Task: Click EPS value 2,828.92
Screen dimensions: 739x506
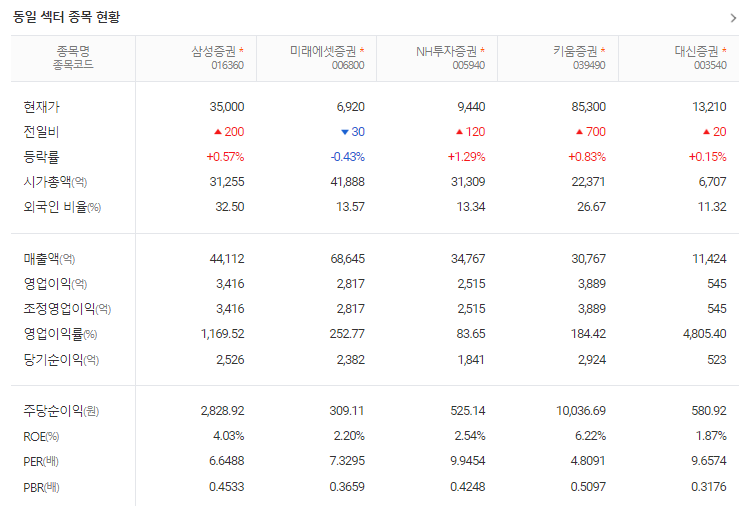Action: tap(222, 411)
